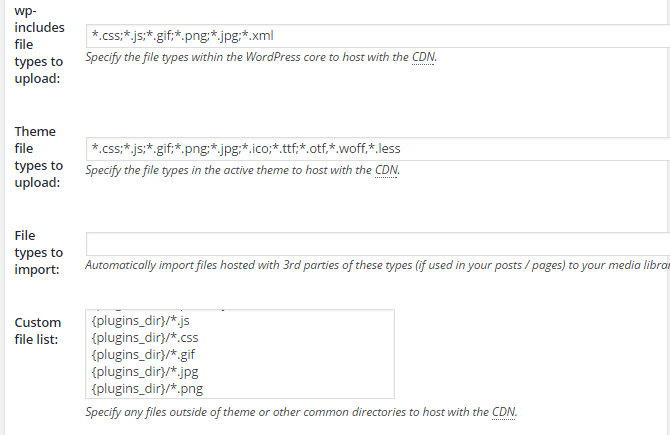Select the {plugins_dir}/*.png line

[147, 389]
